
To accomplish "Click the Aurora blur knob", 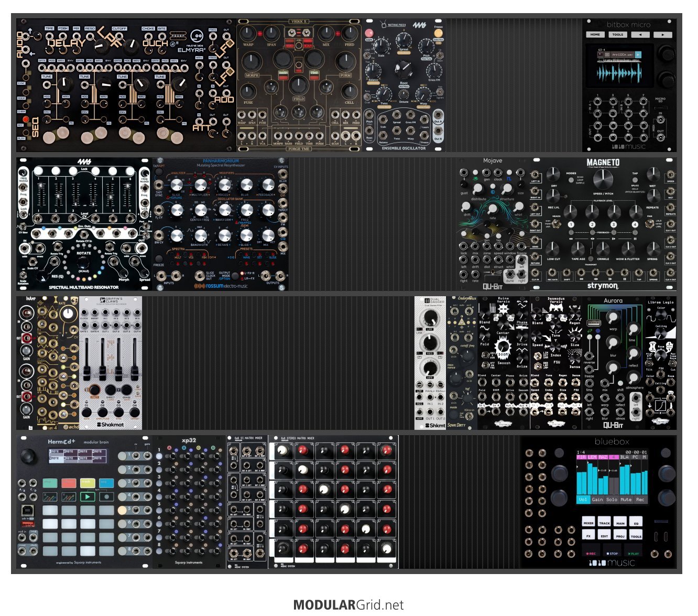I will point(613,343).
